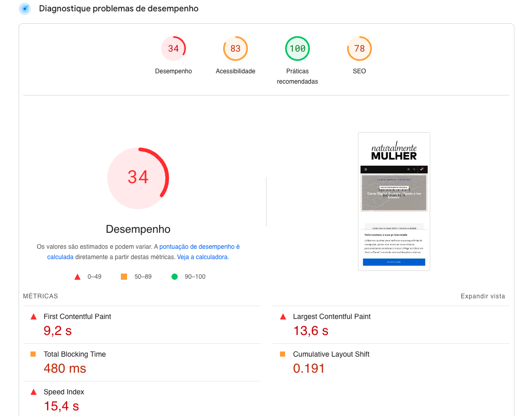Screen dimensions: 532x416
Task: Click red triangle beside Speed Index
Action: [34, 392]
